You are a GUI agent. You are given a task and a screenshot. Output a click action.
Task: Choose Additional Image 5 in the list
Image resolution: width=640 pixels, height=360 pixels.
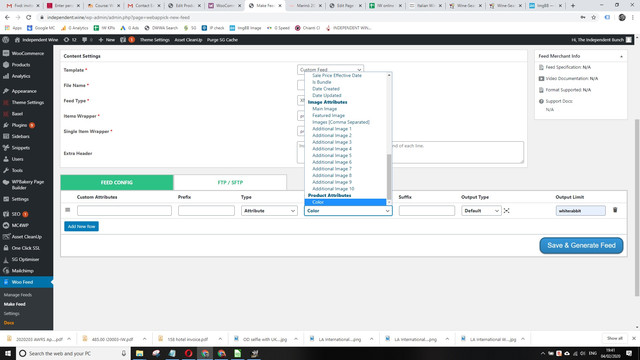(332, 156)
